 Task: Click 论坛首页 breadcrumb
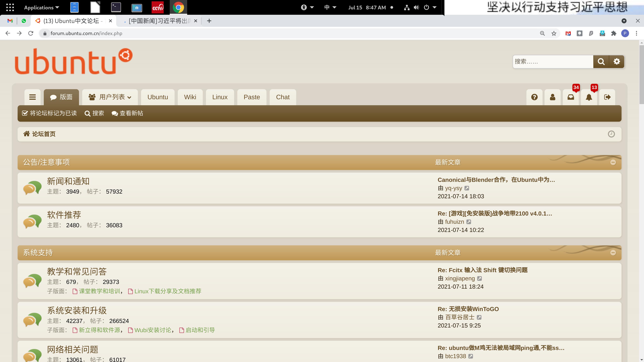click(x=40, y=134)
